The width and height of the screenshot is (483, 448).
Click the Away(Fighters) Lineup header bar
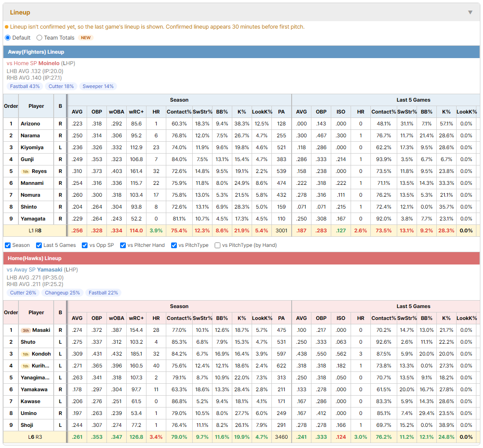(x=241, y=52)
